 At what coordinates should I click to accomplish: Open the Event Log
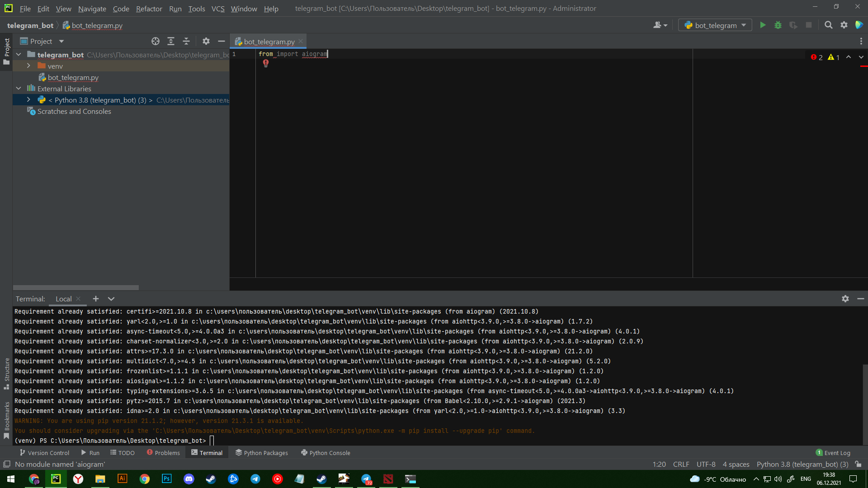point(833,453)
